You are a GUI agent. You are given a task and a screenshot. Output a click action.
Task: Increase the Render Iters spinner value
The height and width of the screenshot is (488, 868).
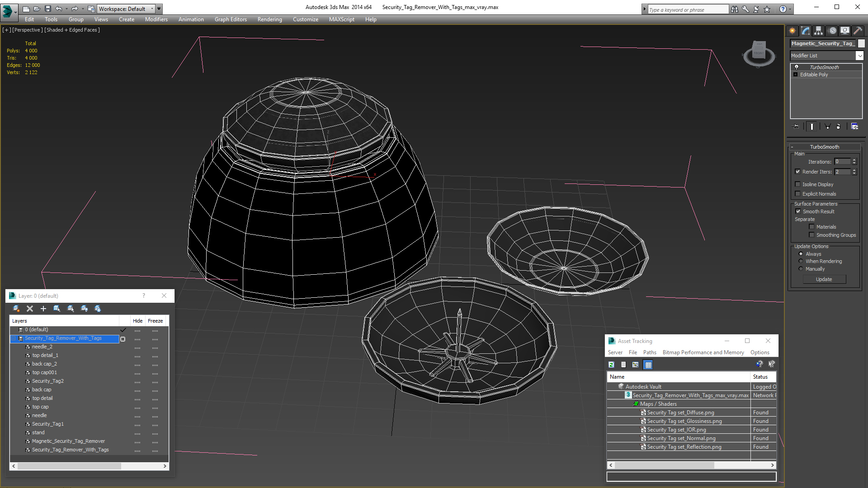coord(854,170)
